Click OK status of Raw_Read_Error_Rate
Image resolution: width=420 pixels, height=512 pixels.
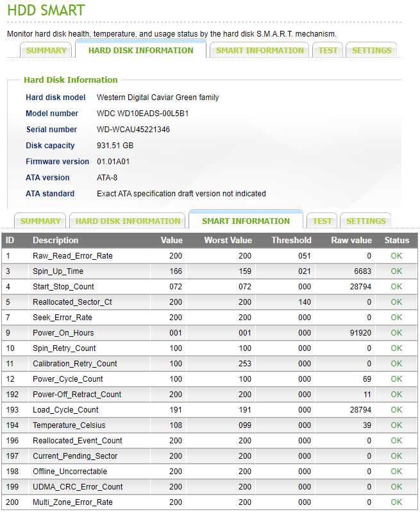tap(396, 256)
